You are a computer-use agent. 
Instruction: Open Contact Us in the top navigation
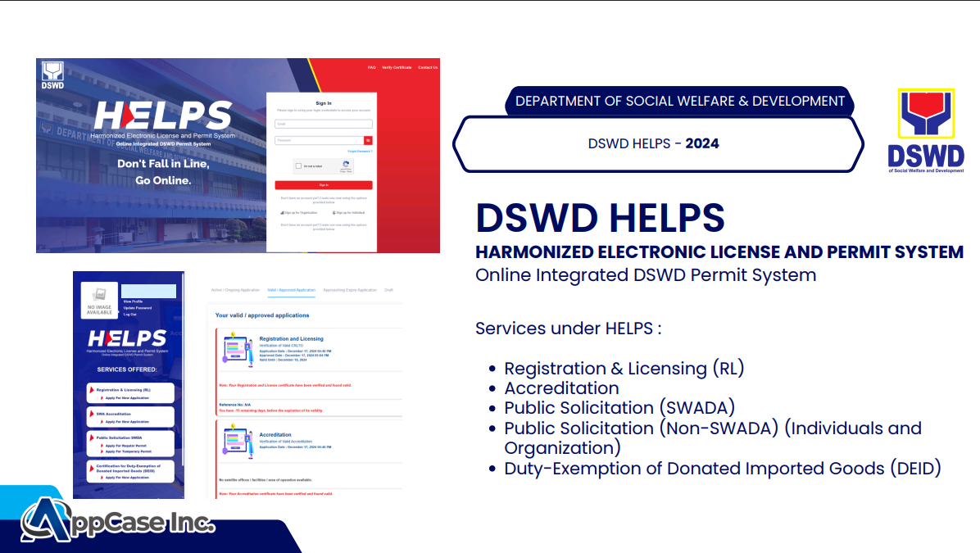pos(428,67)
